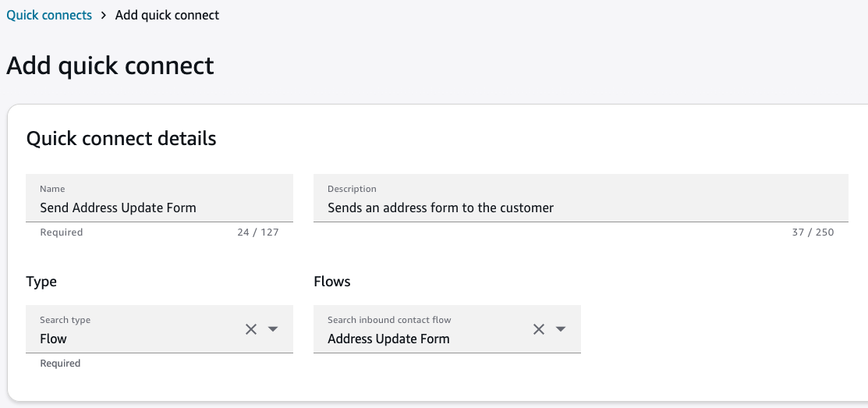Click the Address Update Form flow value

click(x=388, y=339)
